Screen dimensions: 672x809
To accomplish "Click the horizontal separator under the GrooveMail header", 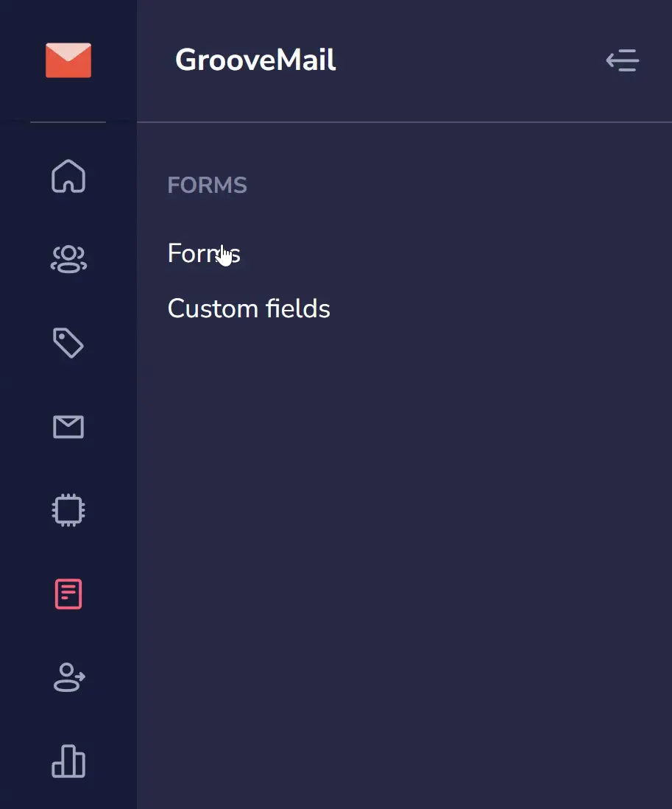I will (404, 122).
